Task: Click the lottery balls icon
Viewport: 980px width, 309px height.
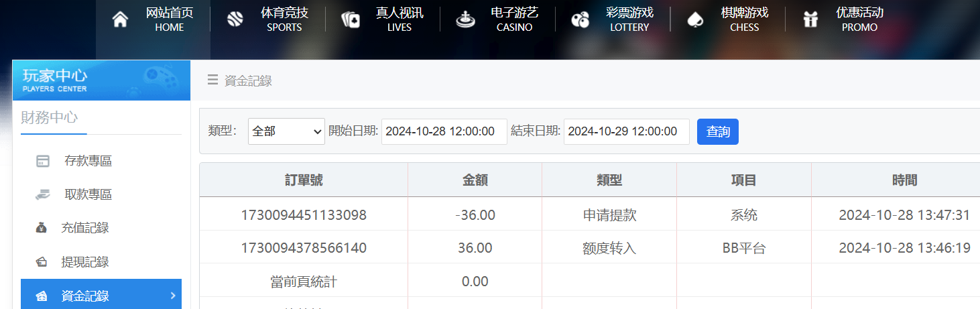Action: point(580,19)
